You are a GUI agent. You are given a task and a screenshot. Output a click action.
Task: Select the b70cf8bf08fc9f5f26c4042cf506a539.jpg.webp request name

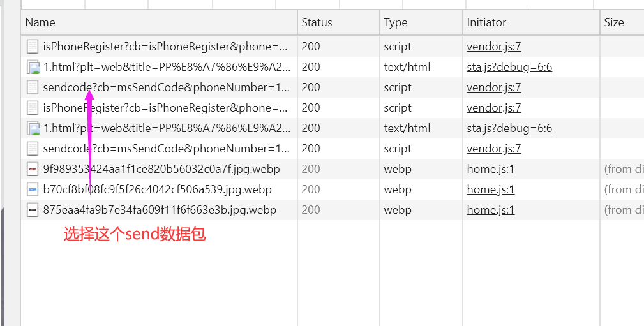coord(157,189)
